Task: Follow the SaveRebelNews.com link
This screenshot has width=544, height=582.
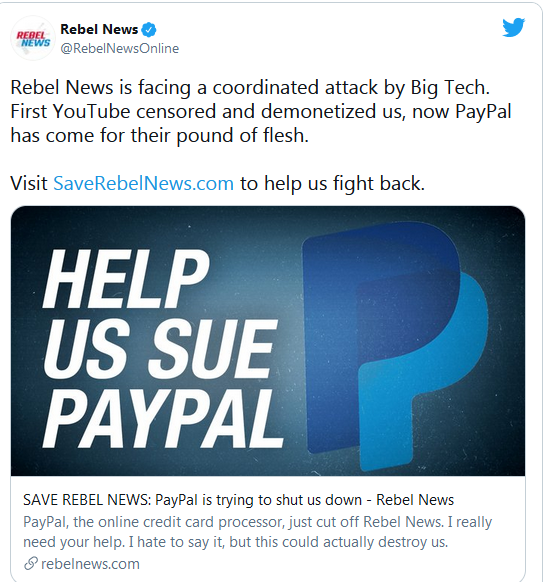Action: [x=143, y=183]
